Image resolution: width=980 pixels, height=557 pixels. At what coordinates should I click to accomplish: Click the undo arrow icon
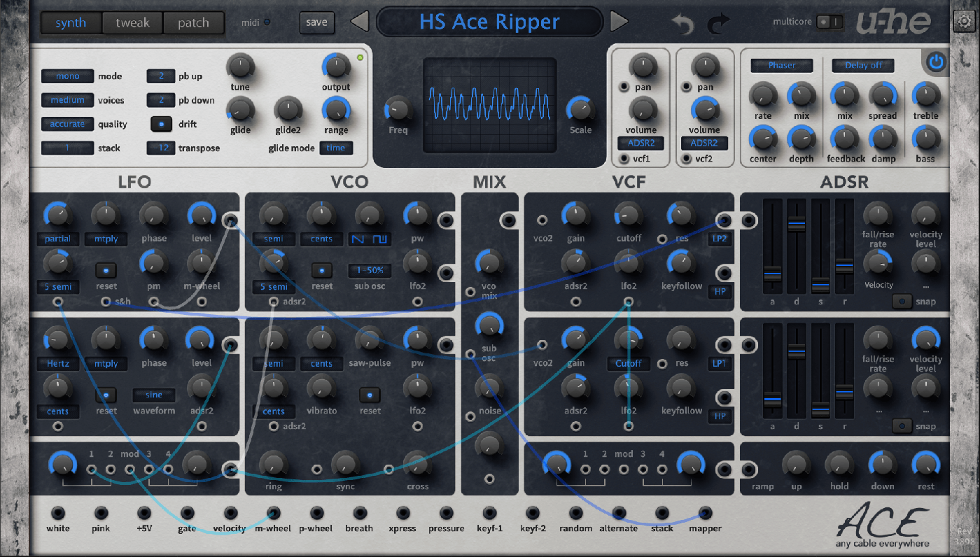[682, 24]
